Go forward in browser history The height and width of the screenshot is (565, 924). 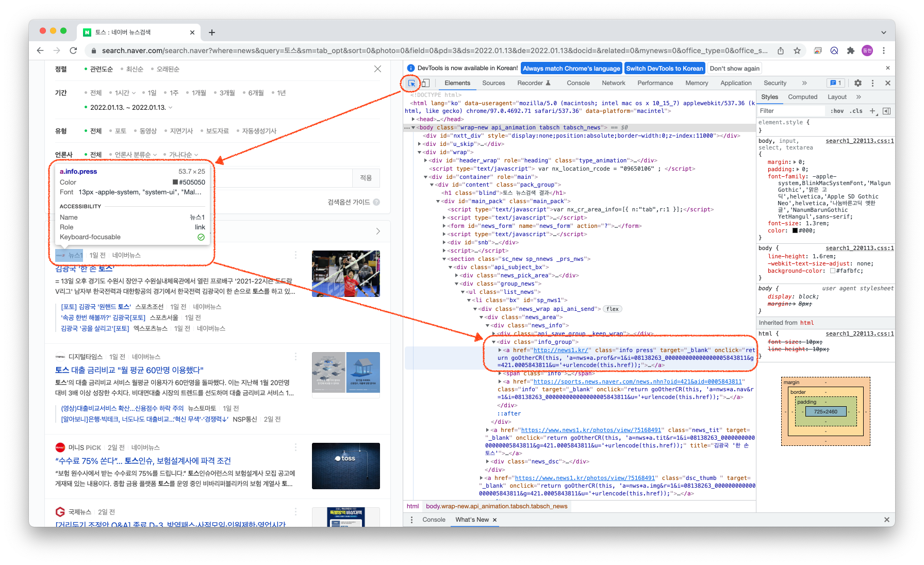click(x=57, y=51)
